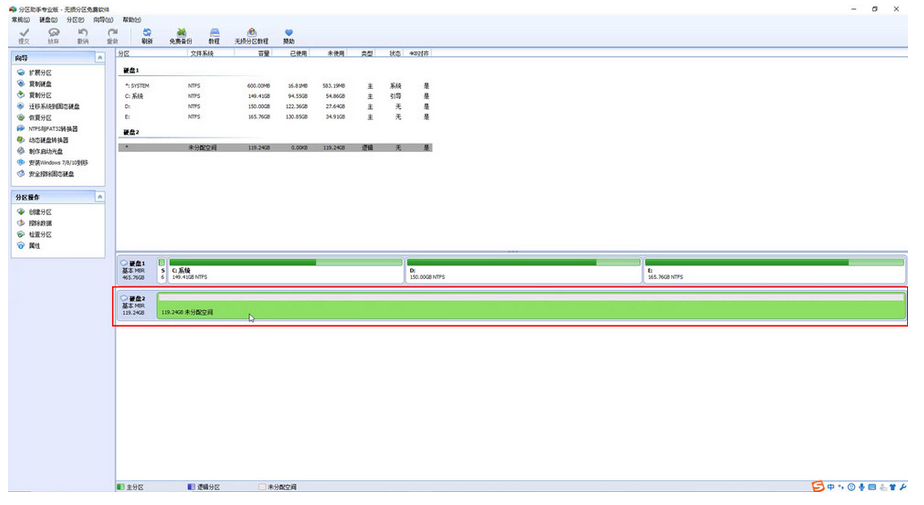Open the 免费备份 backup tool icon
This screenshot has height=505, width=924.
[180, 35]
